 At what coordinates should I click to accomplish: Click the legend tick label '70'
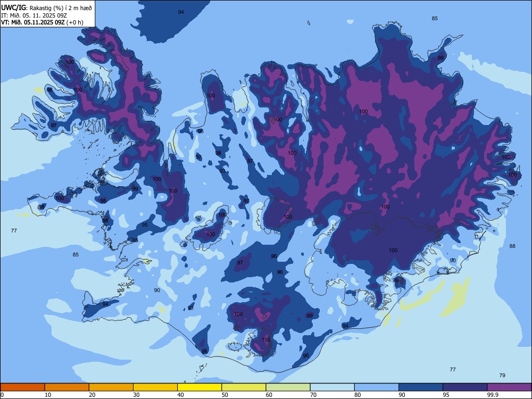coord(313,395)
